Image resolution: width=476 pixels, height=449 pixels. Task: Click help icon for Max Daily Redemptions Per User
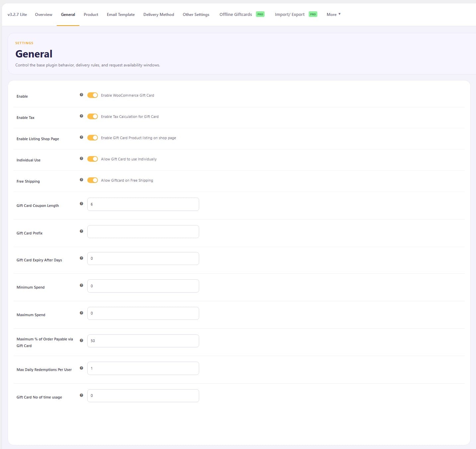click(81, 368)
